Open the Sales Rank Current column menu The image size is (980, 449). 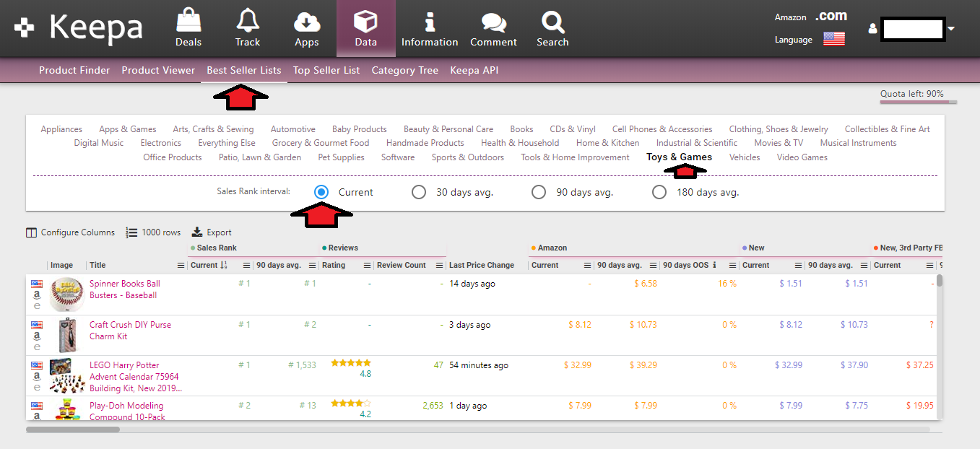pyautogui.click(x=246, y=265)
